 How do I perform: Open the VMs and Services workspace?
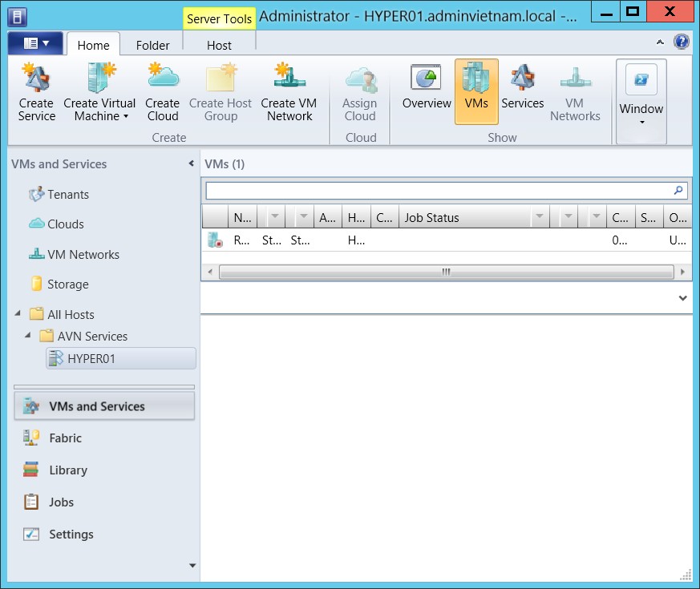pos(104,406)
